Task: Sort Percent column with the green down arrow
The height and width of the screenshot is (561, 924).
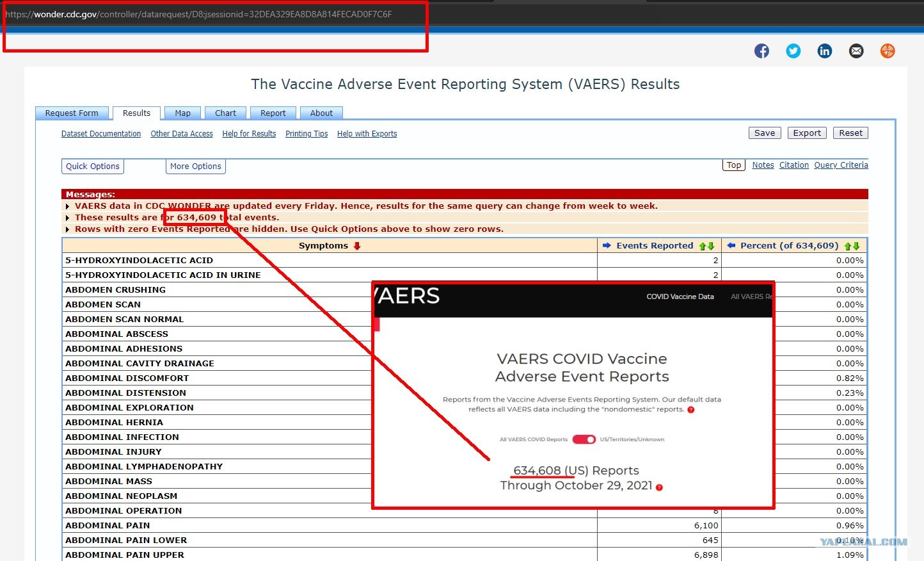Action: click(856, 246)
